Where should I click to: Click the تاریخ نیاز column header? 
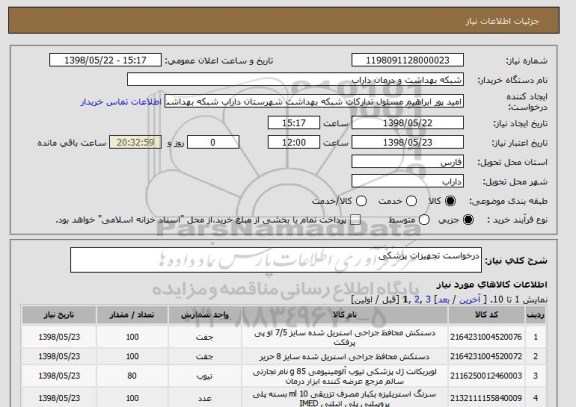pos(59,315)
